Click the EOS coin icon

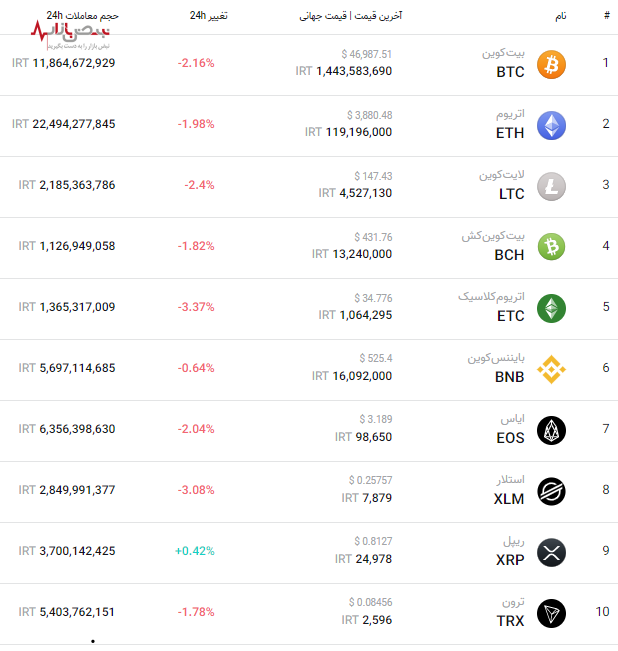551,430
